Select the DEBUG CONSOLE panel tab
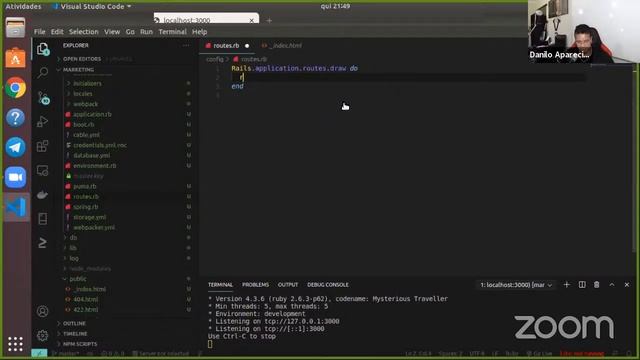The width and height of the screenshot is (640, 360). point(328,284)
